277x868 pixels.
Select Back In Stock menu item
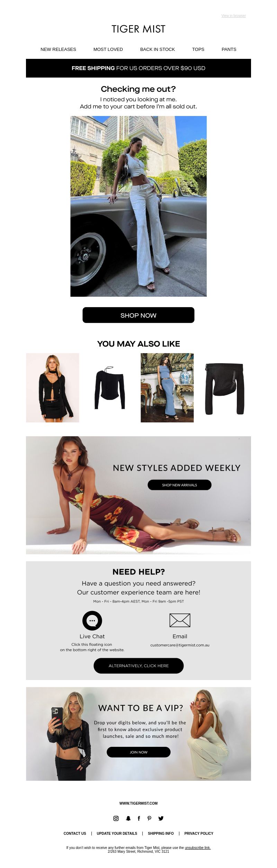point(158,49)
